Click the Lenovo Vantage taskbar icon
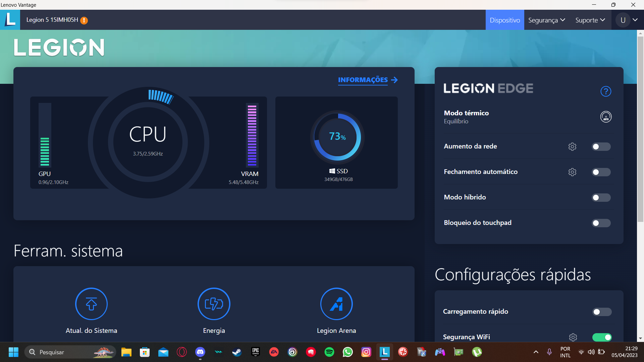644x362 pixels. [385, 352]
